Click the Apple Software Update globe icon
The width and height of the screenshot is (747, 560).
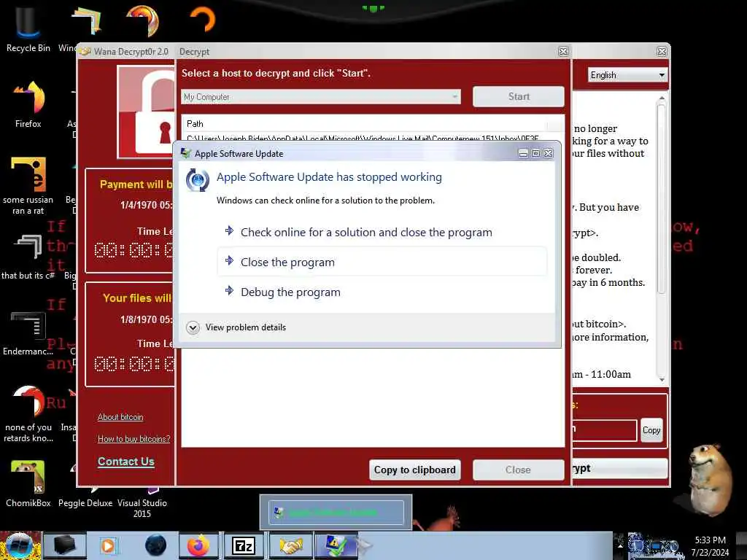[197, 180]
